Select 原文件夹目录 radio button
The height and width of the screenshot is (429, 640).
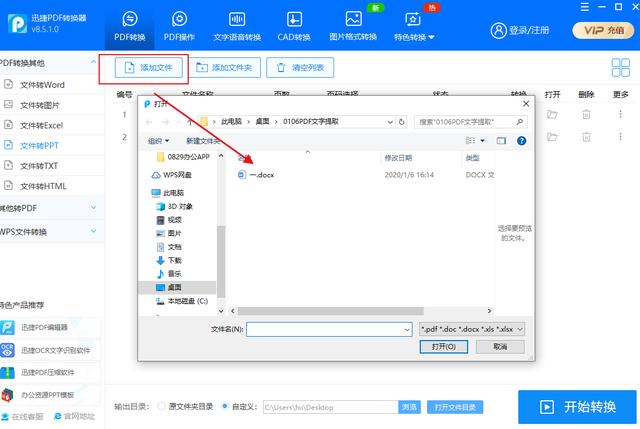pos(162,406)
